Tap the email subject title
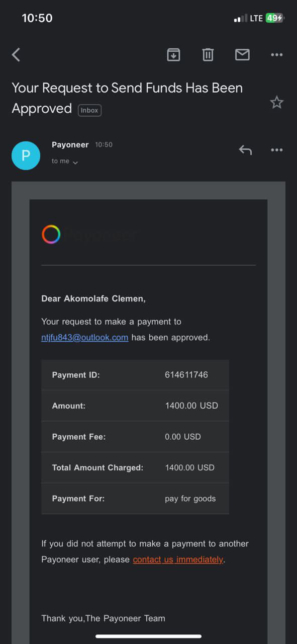This screenshot has height=644, width=297. pos(127,98)
